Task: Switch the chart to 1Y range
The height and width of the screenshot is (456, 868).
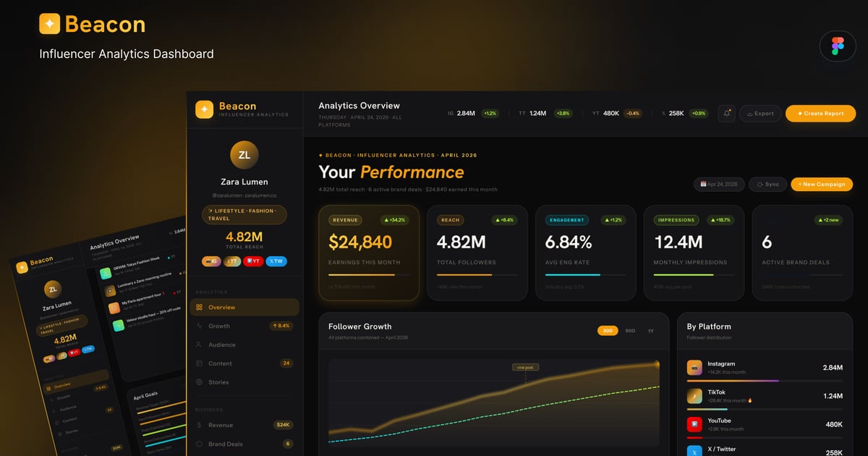Action: point(650,331)
